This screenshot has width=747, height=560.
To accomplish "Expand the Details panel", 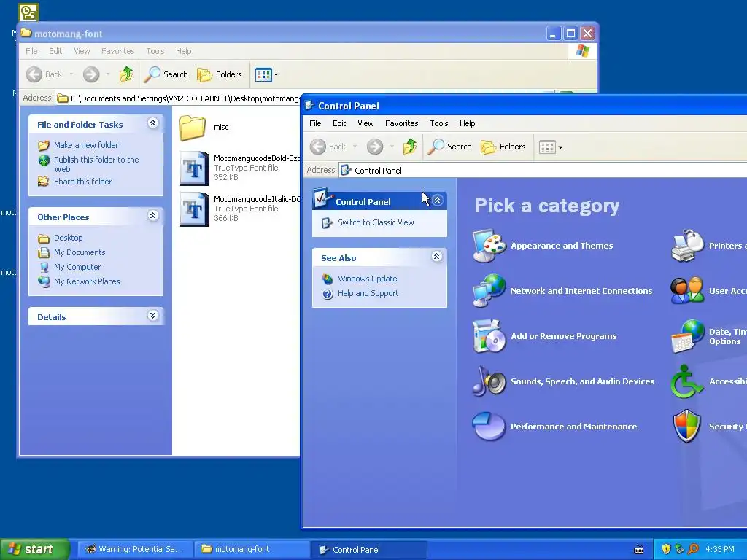I will [153, 315].
